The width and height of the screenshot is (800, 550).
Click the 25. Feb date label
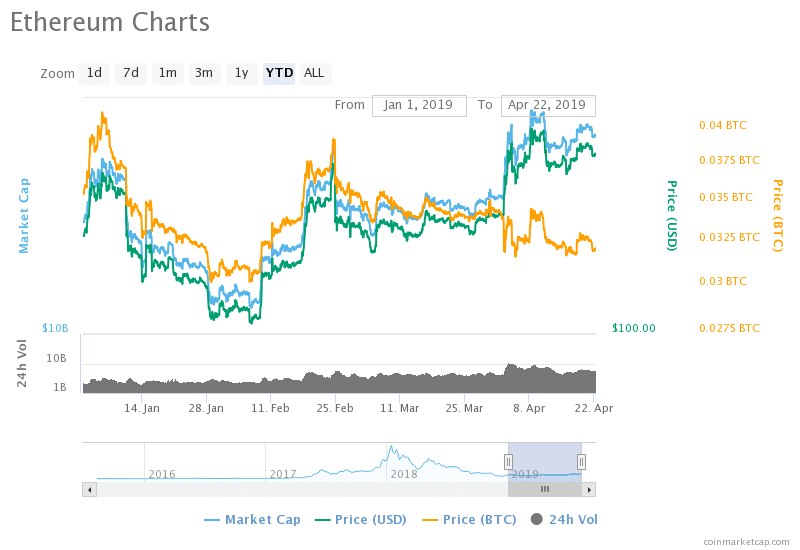click(335, 408)
